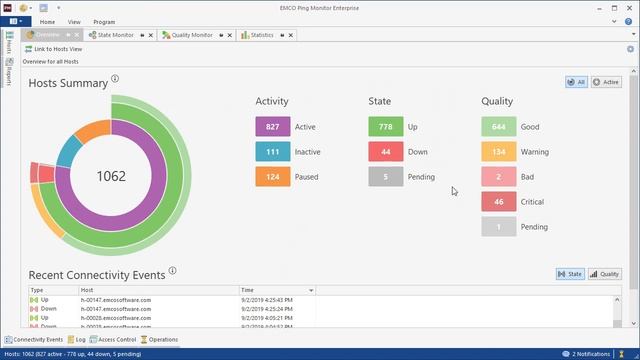640x360 pixels.
Task: Close the Overview tab
Action: (77, 36)
